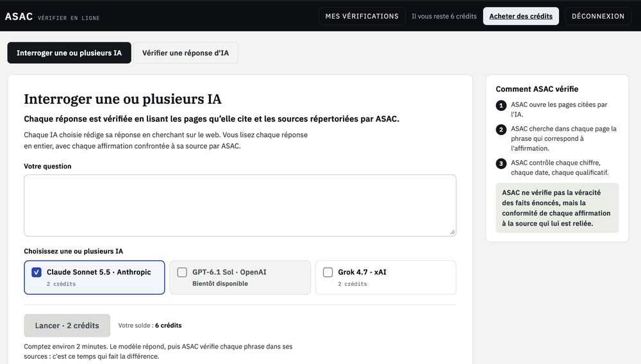Click the ASAC logo in header
Screen dimensions: 641x364
[x=19, y=16]
